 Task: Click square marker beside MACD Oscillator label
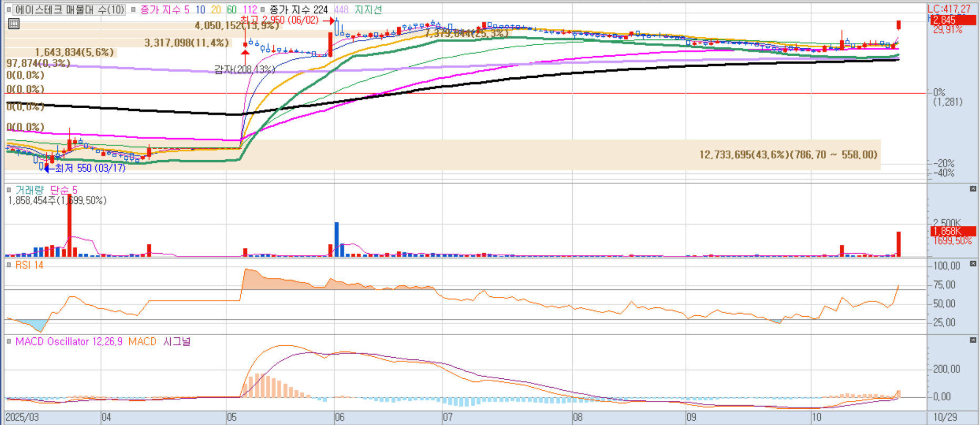9,341
